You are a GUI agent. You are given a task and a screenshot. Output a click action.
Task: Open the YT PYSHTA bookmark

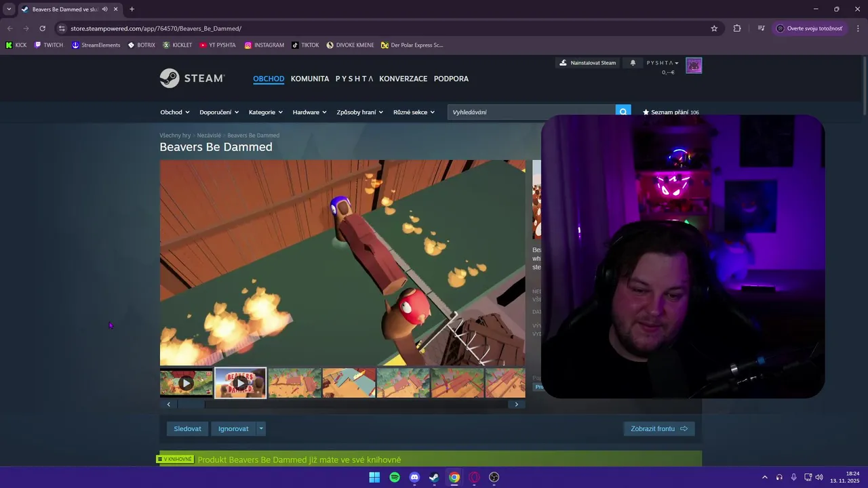tap(217, 45)
